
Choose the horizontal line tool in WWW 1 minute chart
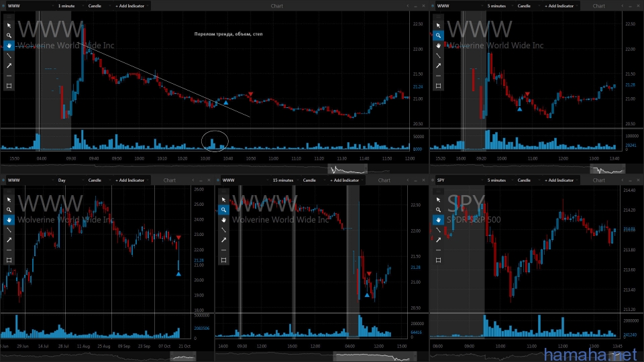pos(9,76)
